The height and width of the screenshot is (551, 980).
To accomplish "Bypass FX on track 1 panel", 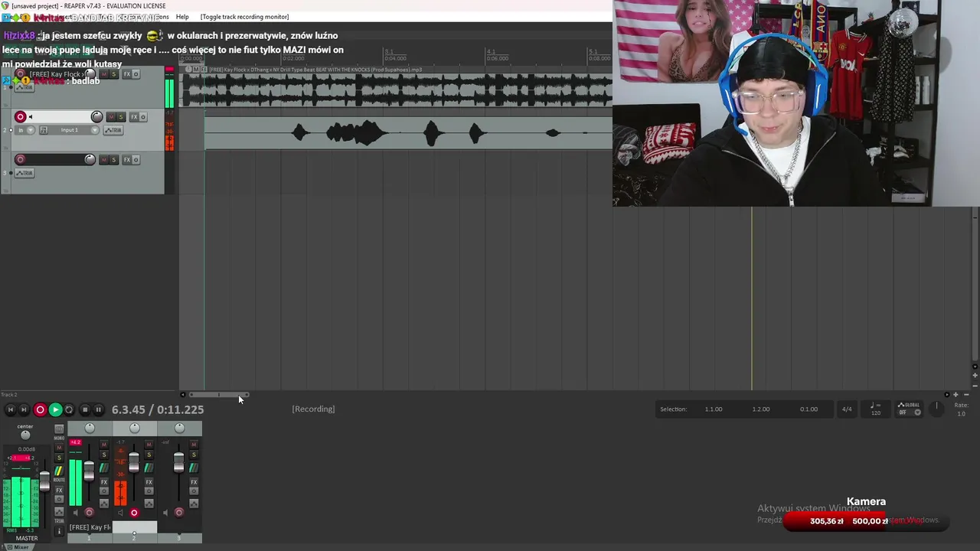I will click(x=136, y=74).
